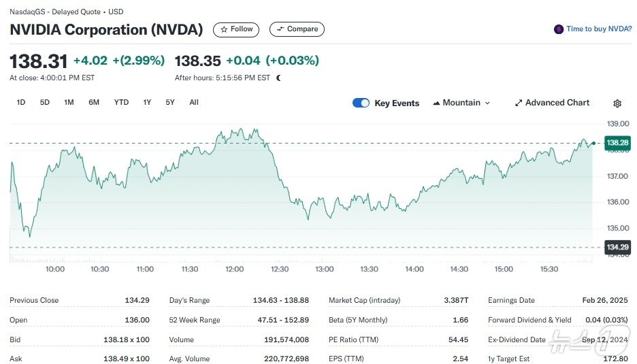
Task: Click the purple Time to buy icon
Action: 559,29
